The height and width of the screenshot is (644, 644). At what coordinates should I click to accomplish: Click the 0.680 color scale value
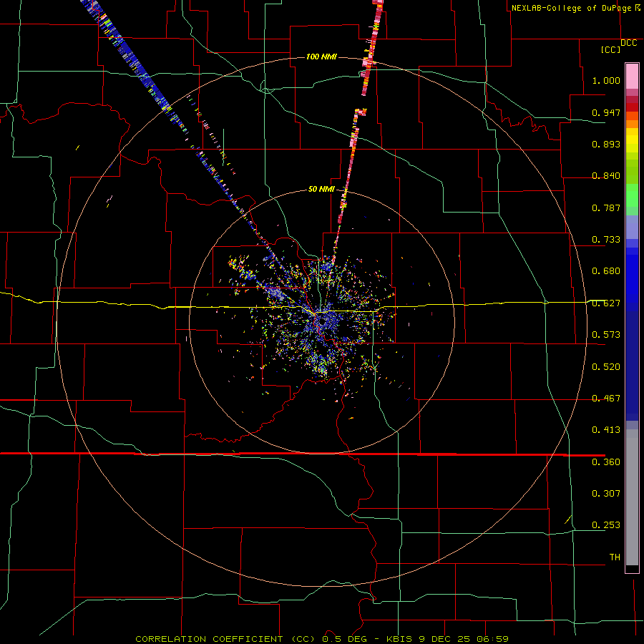pyautogui.click(x=606, y=271)
